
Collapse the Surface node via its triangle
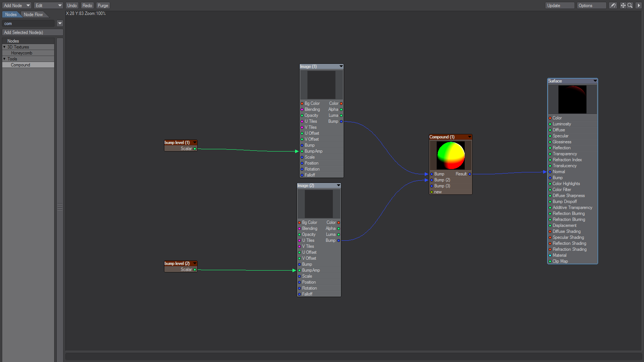[x=595, y=81]
